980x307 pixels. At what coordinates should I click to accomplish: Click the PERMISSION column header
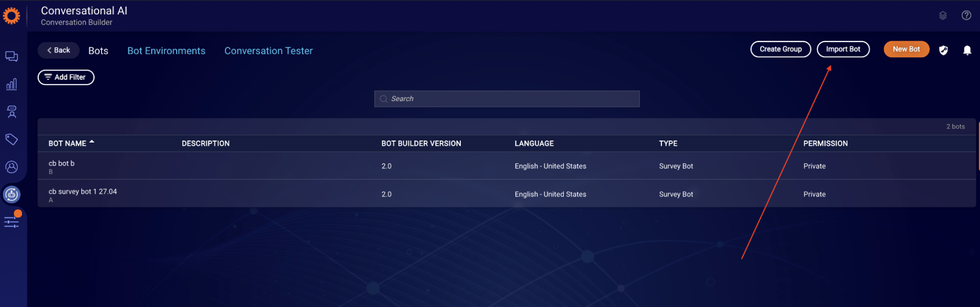825,143
